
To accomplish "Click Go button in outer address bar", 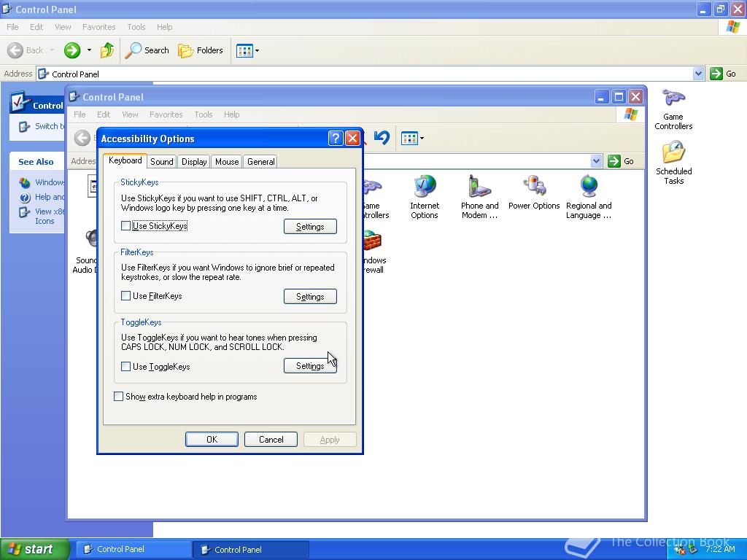I will click(x=723, y=74).
